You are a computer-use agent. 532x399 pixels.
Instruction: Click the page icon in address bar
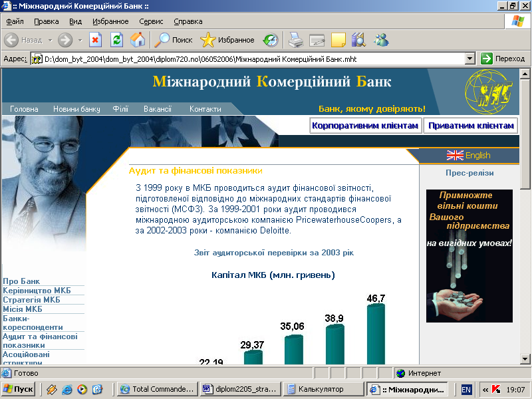37,59
